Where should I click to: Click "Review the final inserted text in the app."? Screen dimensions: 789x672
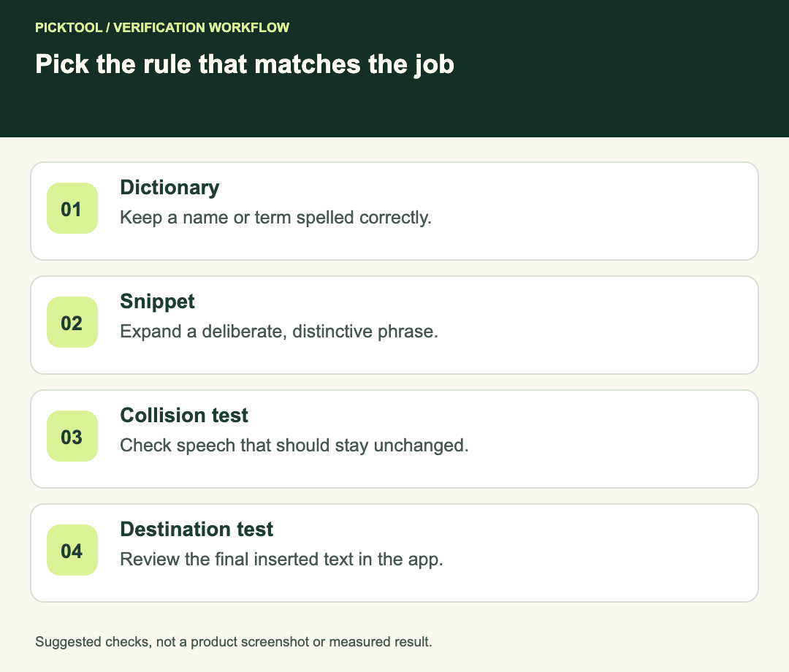point(281,560)
